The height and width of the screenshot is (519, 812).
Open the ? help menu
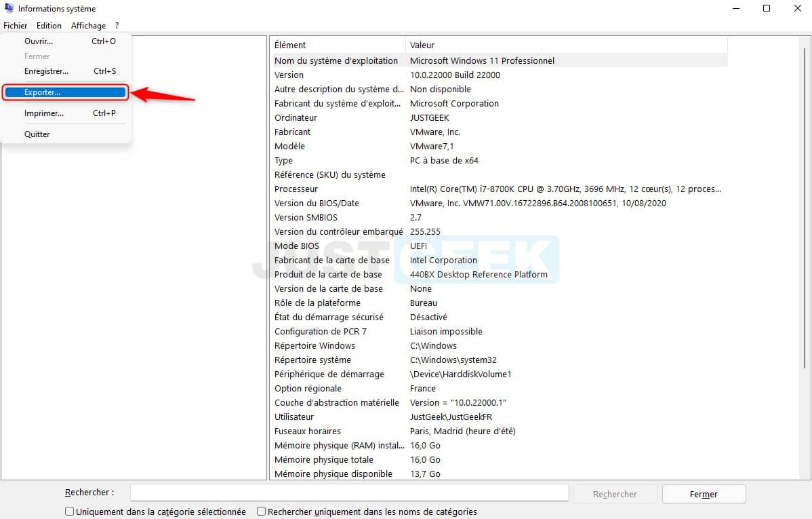(117, 25)
